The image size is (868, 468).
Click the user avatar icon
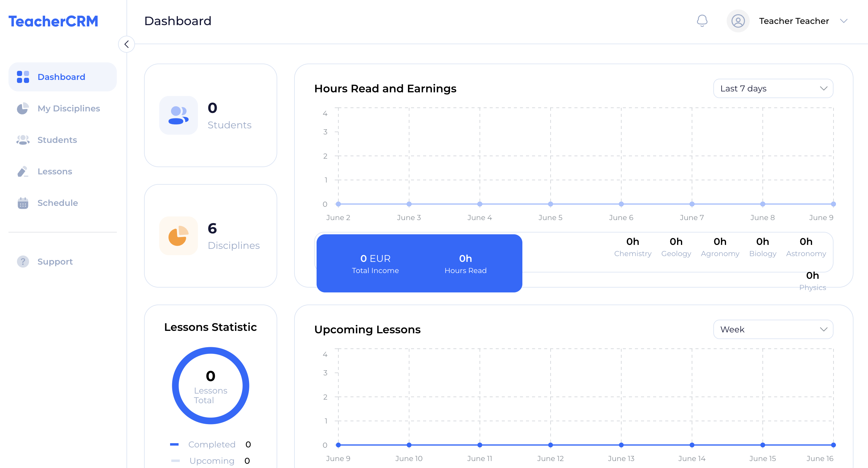click(x=738, y=21)
